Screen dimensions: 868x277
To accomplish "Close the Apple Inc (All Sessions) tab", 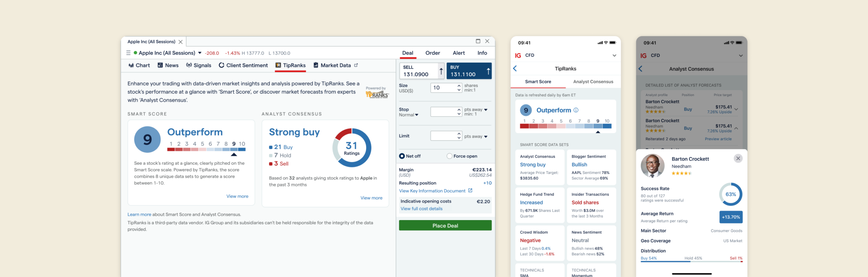I will (x=181, y=42).
